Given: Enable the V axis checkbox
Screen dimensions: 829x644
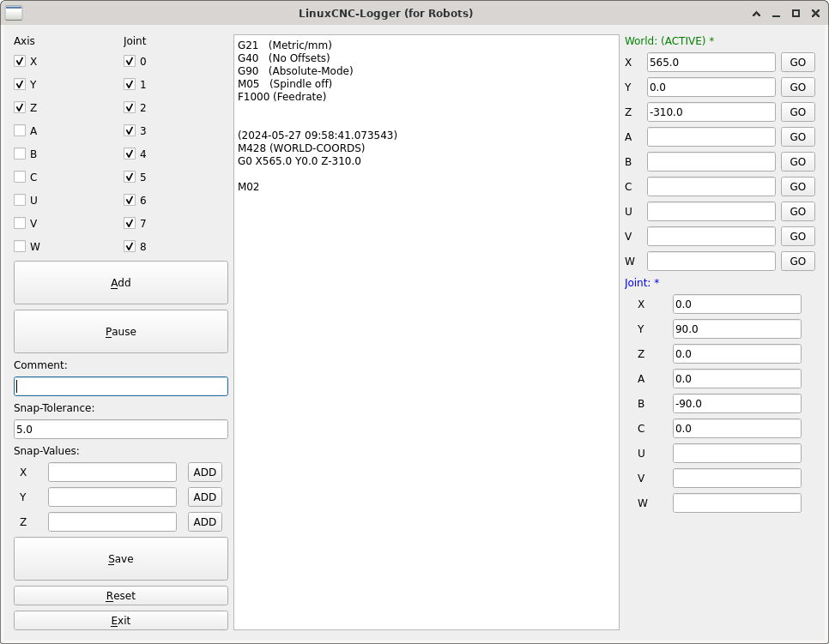Looking at the screenshot, I should [x=20, y=223].
